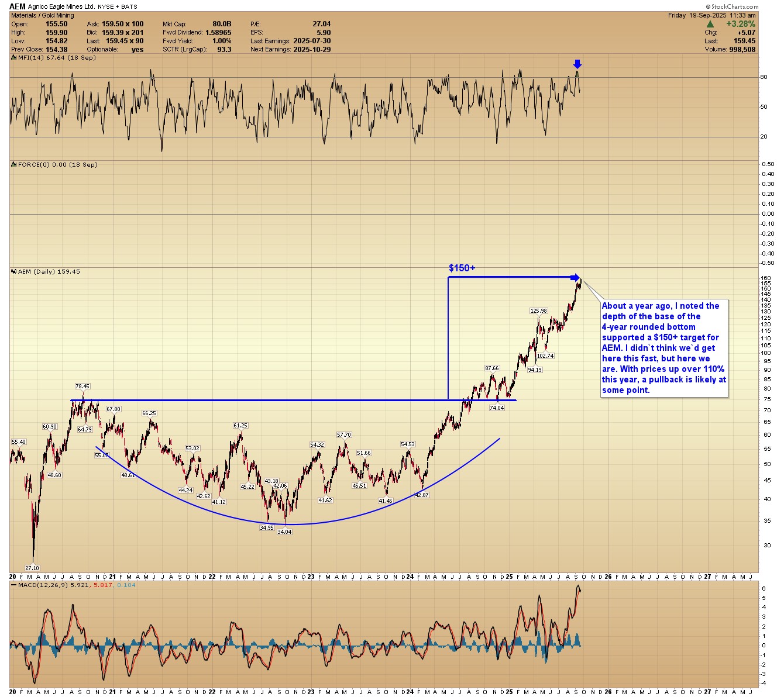Screen dimensions: 784x697
Task: Click the '$150+' target label
Action: click(462, 268)
